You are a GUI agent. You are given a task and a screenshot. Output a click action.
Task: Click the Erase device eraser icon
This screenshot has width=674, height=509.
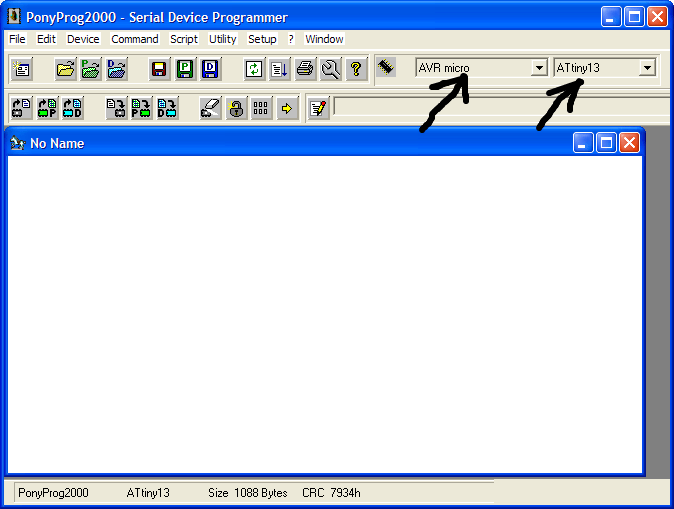[210, 108]
